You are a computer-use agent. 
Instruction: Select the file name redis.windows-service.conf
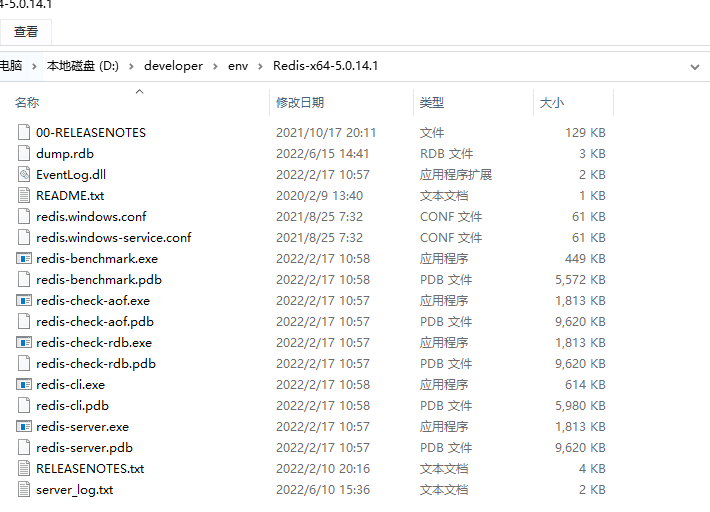pos(114,238)
